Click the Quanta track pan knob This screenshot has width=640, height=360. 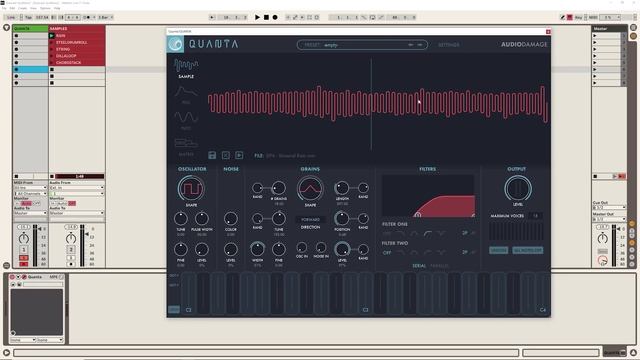coord(24,238)
